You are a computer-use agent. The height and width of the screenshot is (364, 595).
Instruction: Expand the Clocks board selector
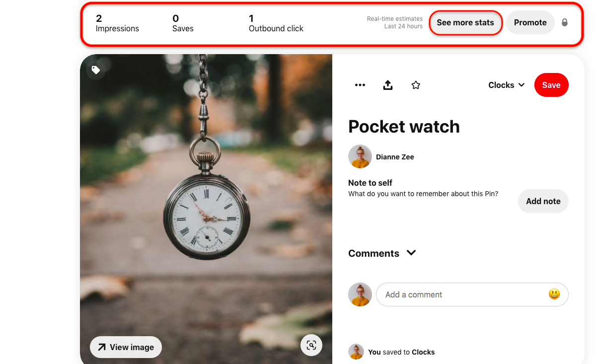coord(506,85)
